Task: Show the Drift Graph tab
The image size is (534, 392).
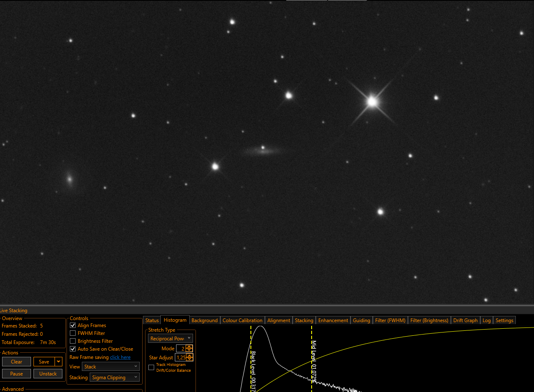Action: [x=465, y=320]
